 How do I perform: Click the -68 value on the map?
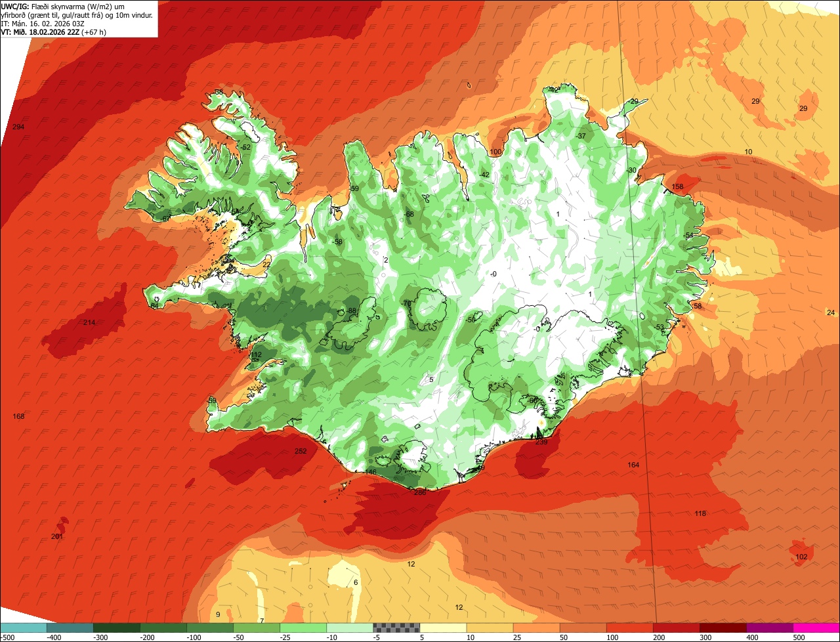pos(409,214)
